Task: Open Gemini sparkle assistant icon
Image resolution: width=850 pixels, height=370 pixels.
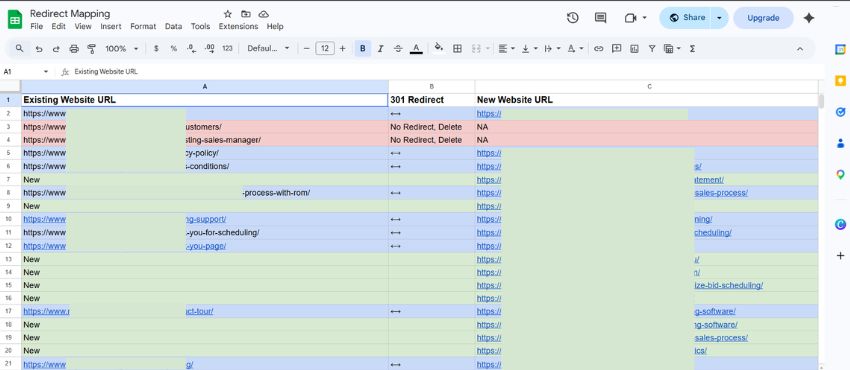Action: coord(809,18)
